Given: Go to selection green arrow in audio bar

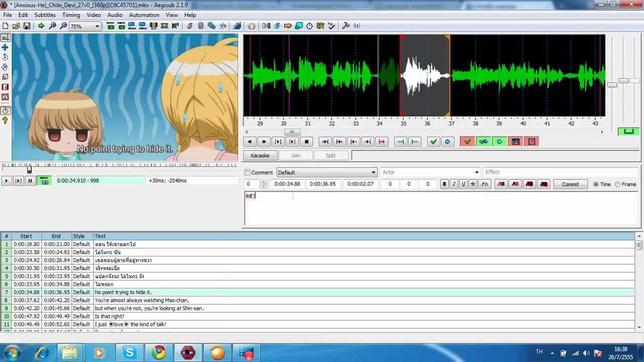Looking at the screenshot, I should point(448,142).
